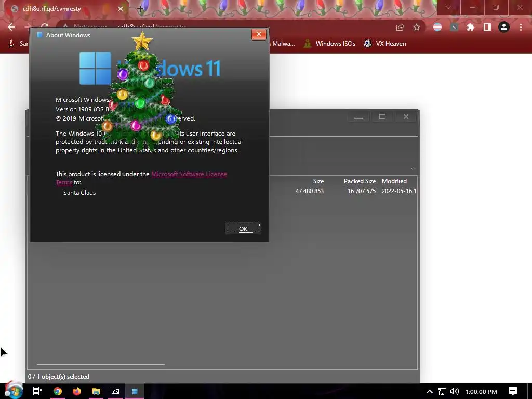The height and width of the screenshot is (399, 532).
Task: Open the Windows ISOs bookmark
Action: click(330, 44)
